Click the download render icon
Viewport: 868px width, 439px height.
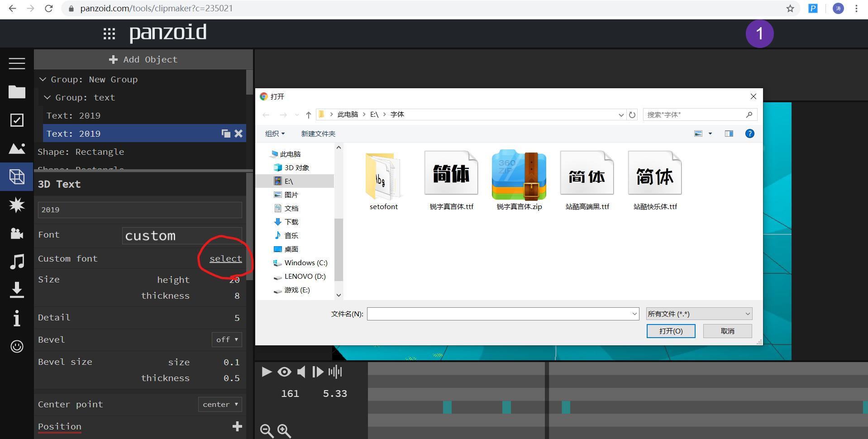click(17, 290)
